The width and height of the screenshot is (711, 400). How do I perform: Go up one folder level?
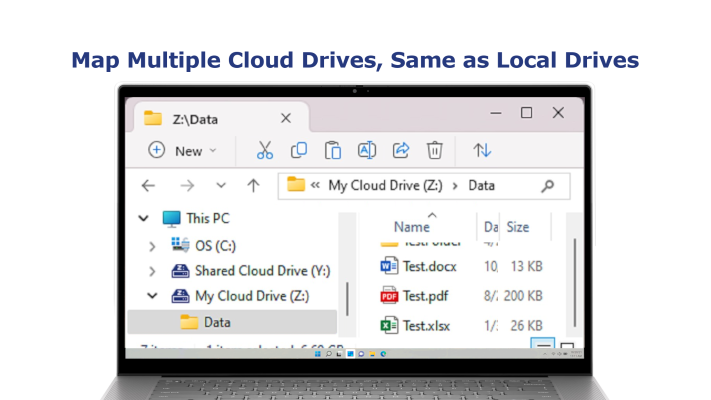253,185
